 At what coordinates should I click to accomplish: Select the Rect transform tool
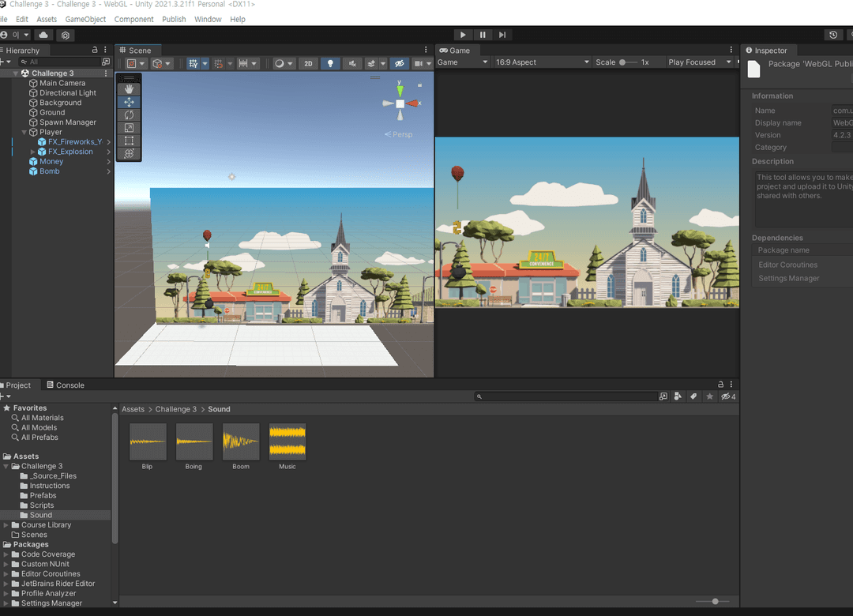(x=129, y=141)
